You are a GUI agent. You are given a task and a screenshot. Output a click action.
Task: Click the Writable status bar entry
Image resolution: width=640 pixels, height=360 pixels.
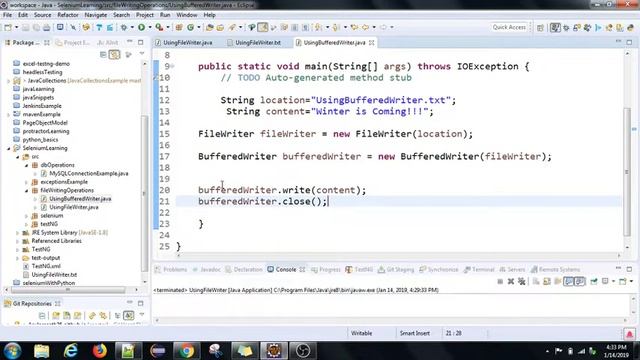(x=361, y=333)
